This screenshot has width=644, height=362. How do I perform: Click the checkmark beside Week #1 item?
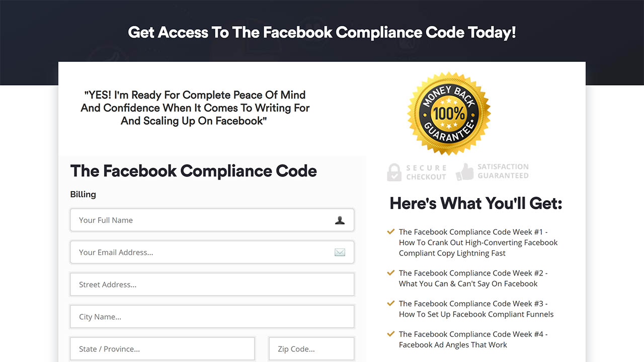(x=390, y=232)
